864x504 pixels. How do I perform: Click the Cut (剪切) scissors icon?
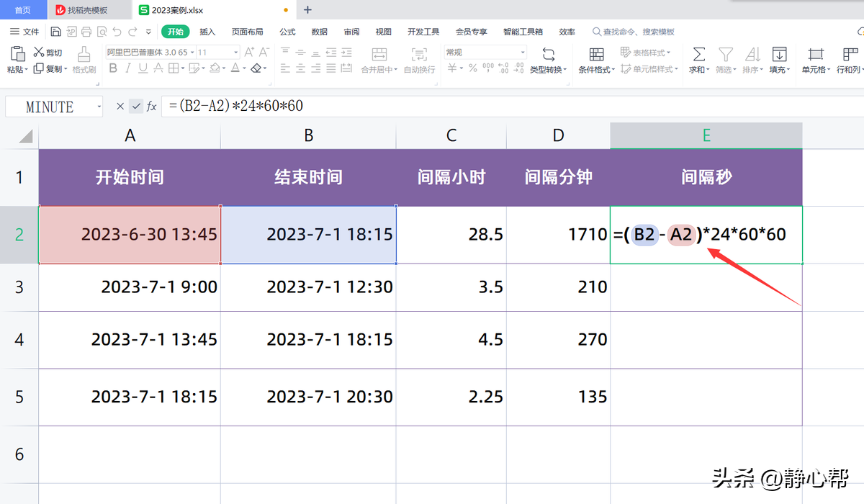tap(39, 53)
